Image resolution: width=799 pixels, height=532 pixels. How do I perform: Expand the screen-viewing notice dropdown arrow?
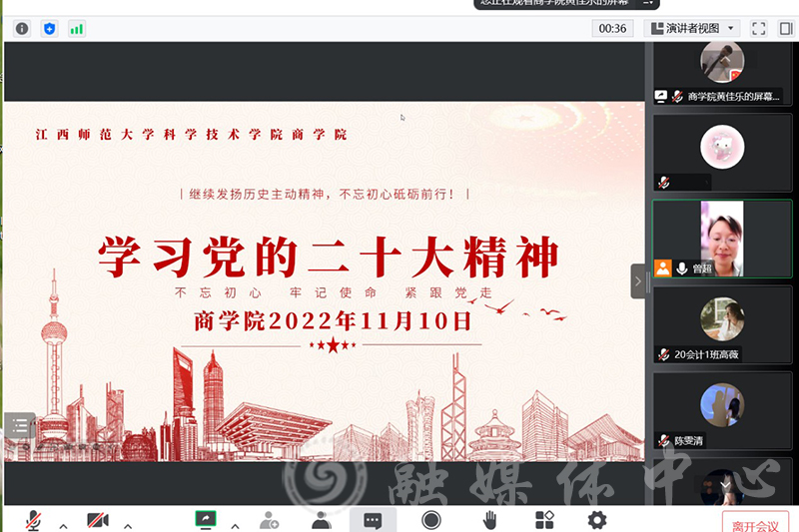pos(647,3)
